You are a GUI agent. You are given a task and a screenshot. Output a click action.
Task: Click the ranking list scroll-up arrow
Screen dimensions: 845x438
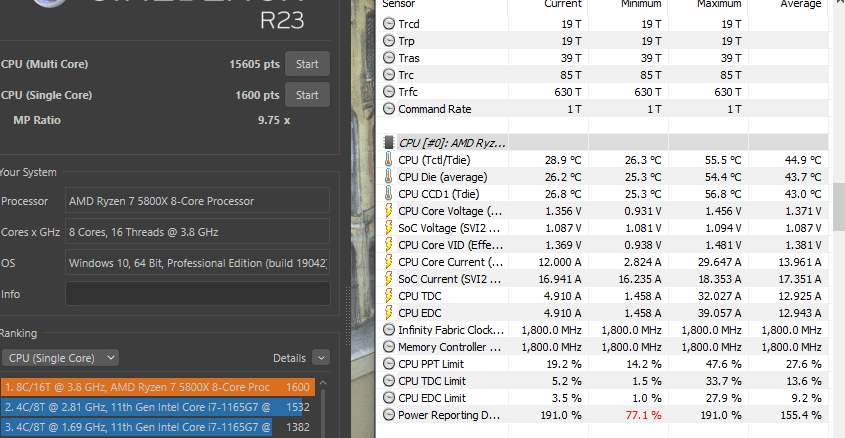point(323,383)
